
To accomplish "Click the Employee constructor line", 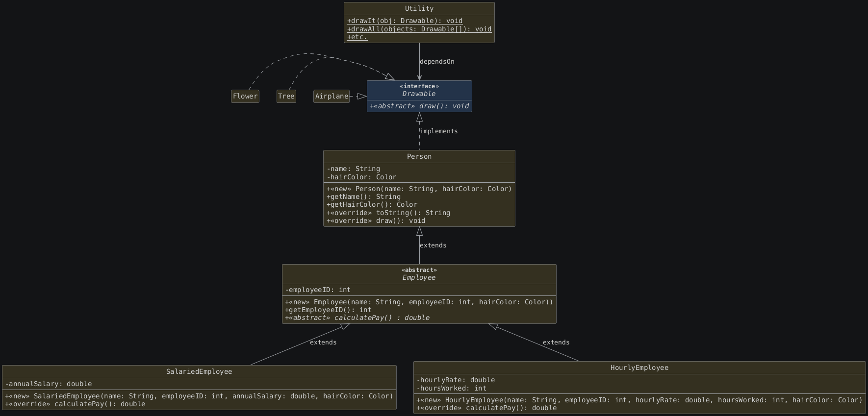I will (x=419, y=302).
